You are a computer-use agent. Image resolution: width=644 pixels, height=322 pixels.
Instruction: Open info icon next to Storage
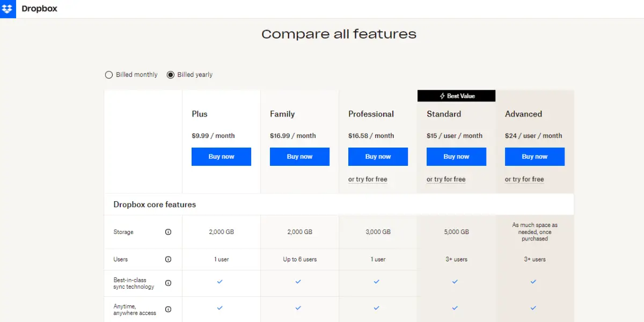[x=168, y=232]
